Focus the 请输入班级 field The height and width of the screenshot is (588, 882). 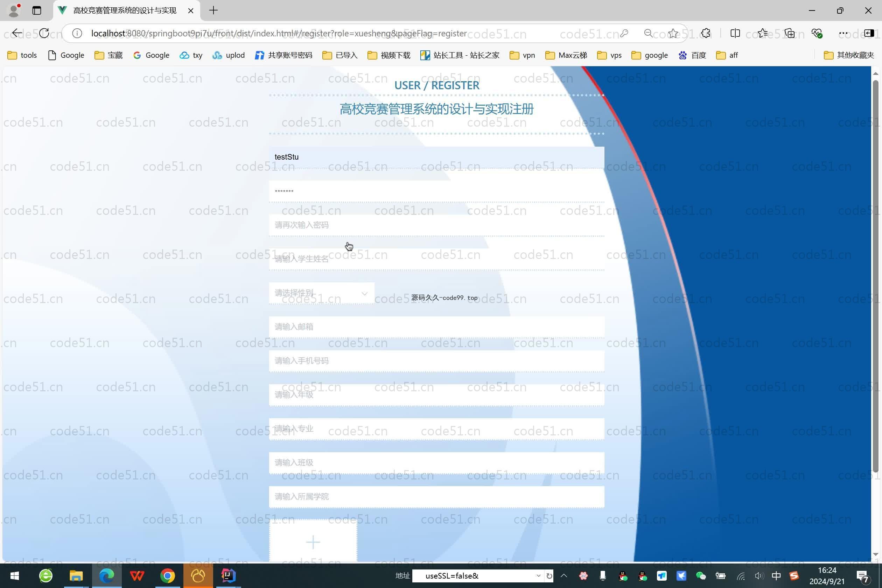pos(436,463)
